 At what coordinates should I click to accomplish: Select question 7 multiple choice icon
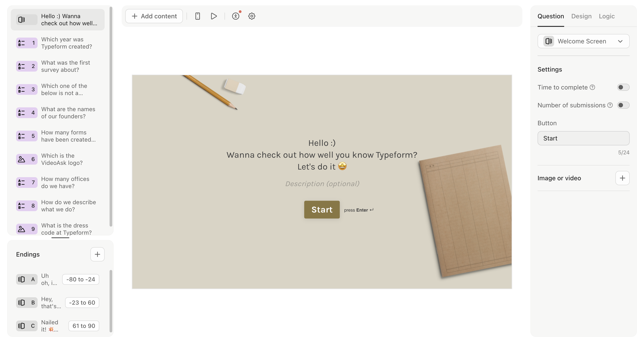(27, 183)
